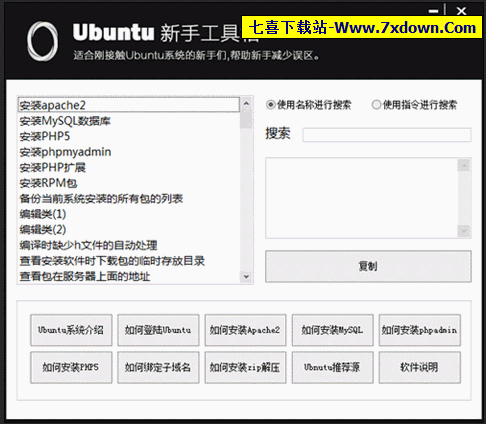
Task: Click the list scrollbar thumb
Action: coord(246,119)
